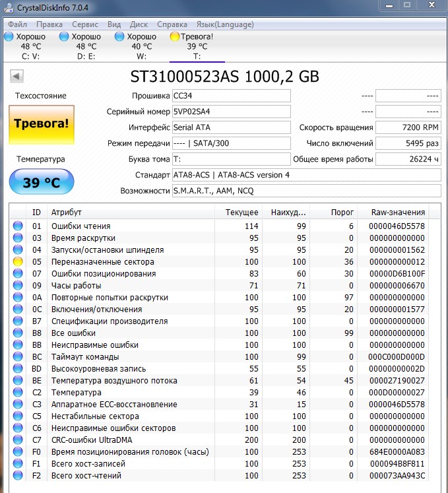Click status icon for Высокоуровневая запись
Screen dimensions: 448x493
18,368
